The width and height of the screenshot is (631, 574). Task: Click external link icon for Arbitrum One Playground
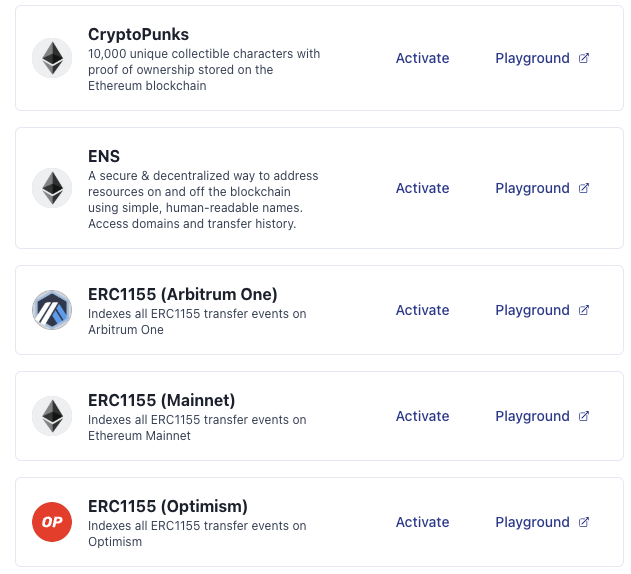pyautogui.click(x=584, y=310)
